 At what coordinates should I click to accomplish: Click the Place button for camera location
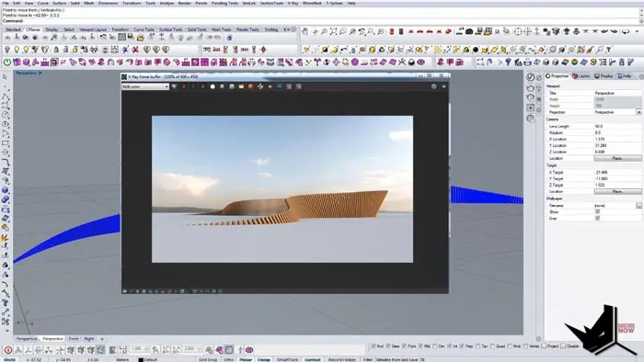[x=617, y=158]
